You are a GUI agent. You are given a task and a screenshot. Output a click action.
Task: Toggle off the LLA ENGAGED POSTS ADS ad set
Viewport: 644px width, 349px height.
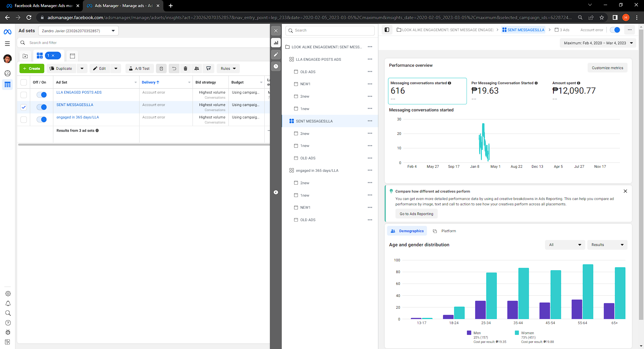42,95
